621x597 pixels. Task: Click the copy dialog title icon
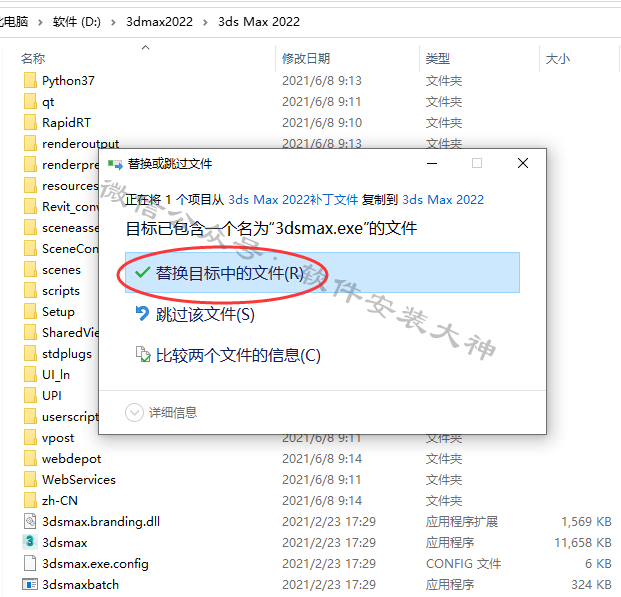(x=115, y=164)
